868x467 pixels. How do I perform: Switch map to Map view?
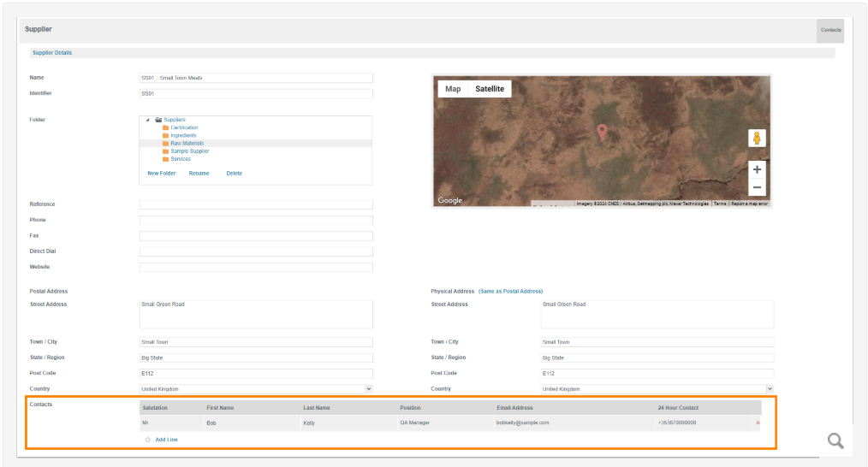[x=453, y=89]
